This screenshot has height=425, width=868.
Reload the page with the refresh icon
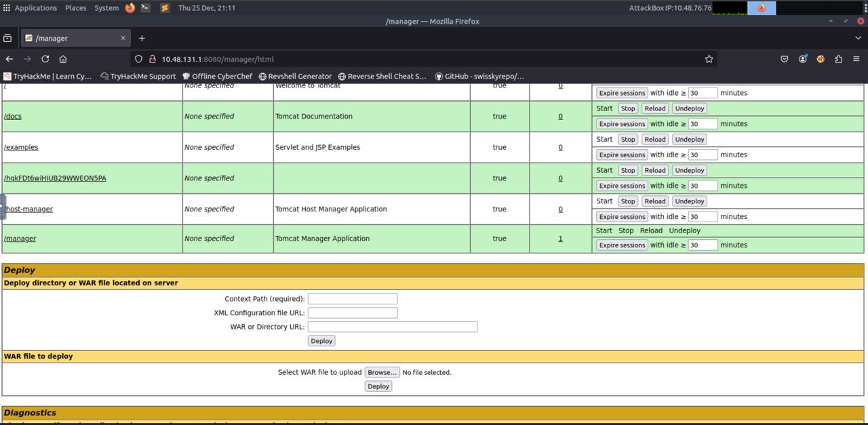click(x=45, y=59)
